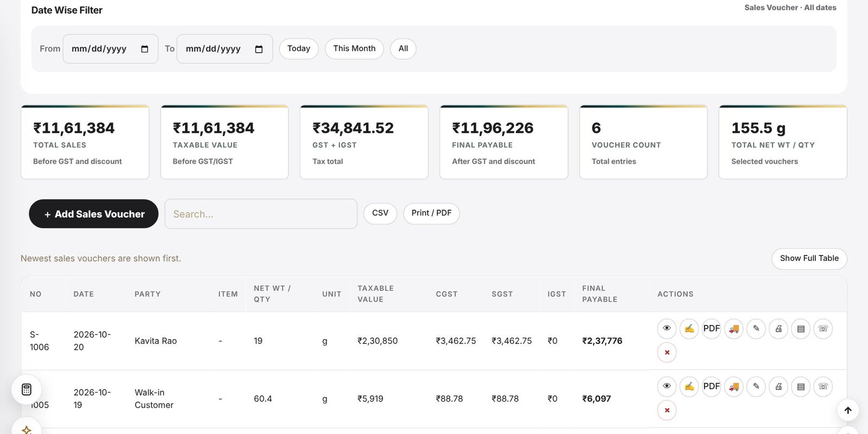The image size is (868, 434).
Task: Click the To date field text
Action: click(213, 49)
